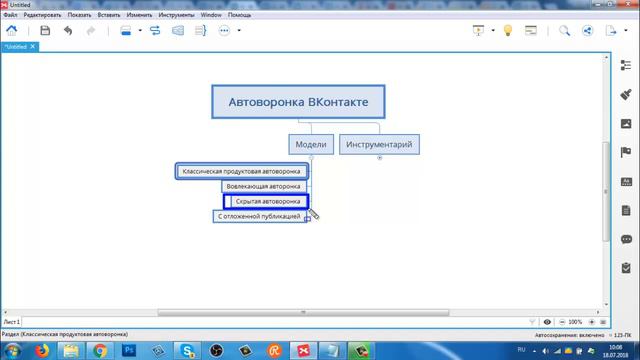This screenshot has width=640, height=360.
Task: Start presentation mode
Action: pyautogui.click(x=478, y=30)
